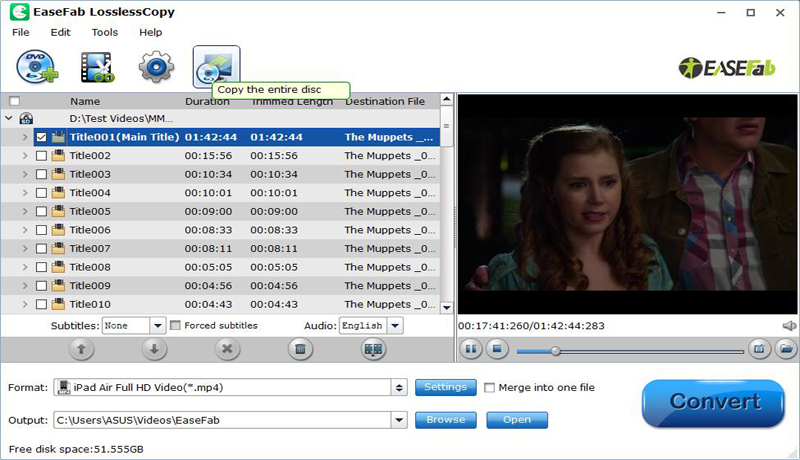Open the video edit scissors tool

pos(97,67)
